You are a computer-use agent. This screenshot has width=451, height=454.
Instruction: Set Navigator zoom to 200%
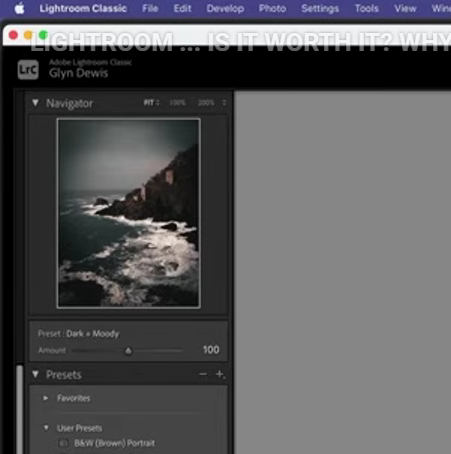206,103
